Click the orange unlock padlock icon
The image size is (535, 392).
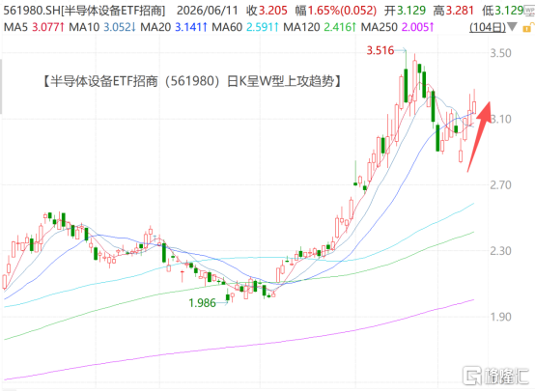(528, 28)
